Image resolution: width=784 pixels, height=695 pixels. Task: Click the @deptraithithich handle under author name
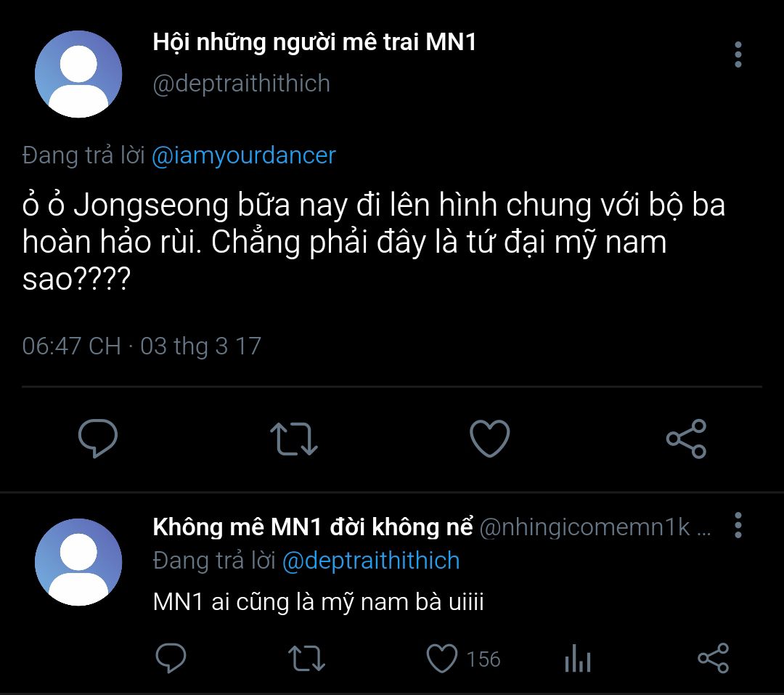click(241, 84)
